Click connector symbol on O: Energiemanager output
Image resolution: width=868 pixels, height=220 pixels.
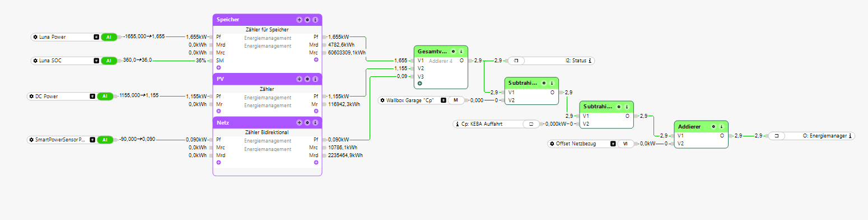point(776,135)
